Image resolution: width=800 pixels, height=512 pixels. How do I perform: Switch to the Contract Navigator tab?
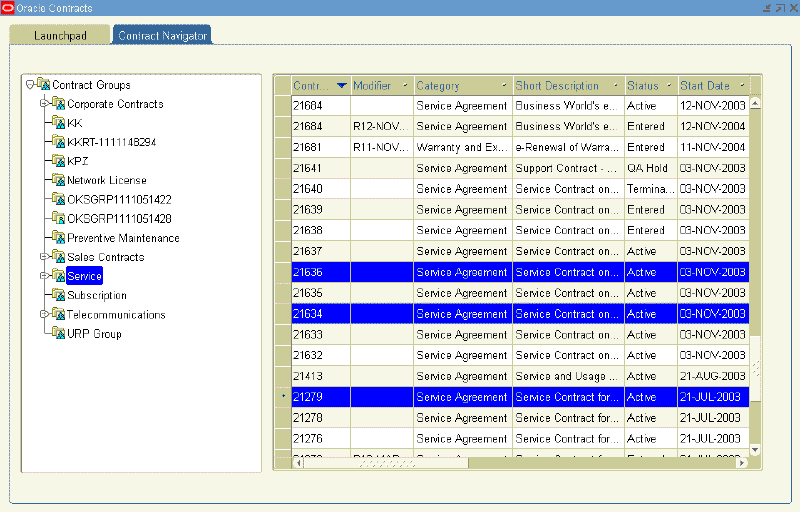tap(162, 35)
